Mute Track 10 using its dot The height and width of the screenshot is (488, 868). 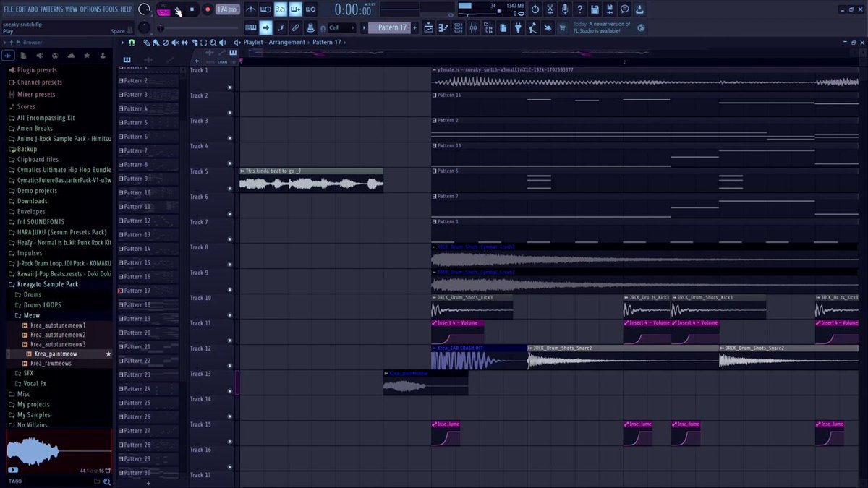(x=230, y=315)
